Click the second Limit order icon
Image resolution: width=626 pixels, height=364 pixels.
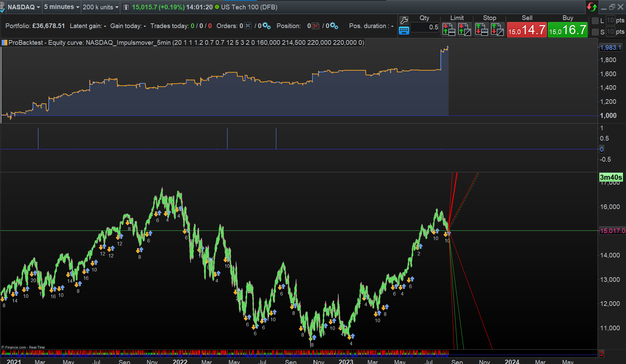[x=464, y=29]
